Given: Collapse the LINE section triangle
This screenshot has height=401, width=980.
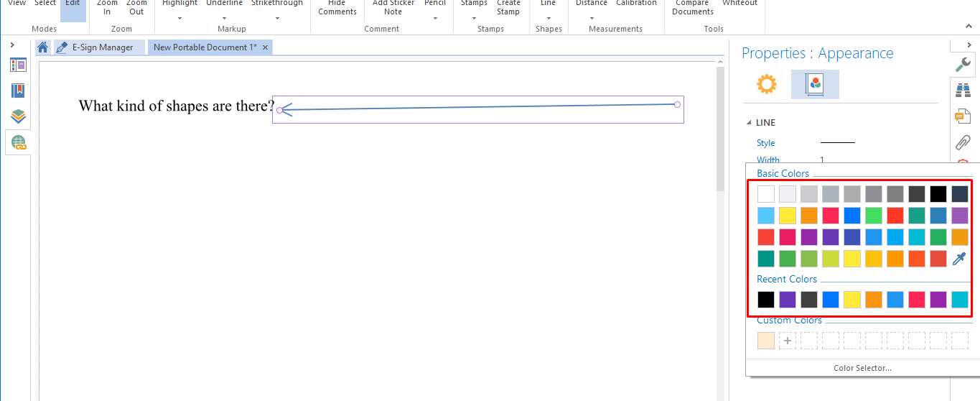Looking at the screenshot, I should point(750,123).
